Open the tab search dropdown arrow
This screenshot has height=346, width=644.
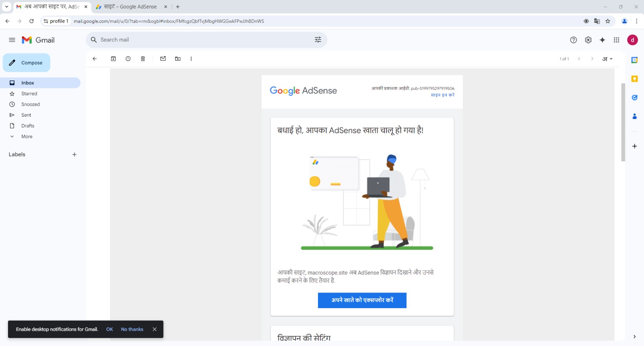coord(6,7)
